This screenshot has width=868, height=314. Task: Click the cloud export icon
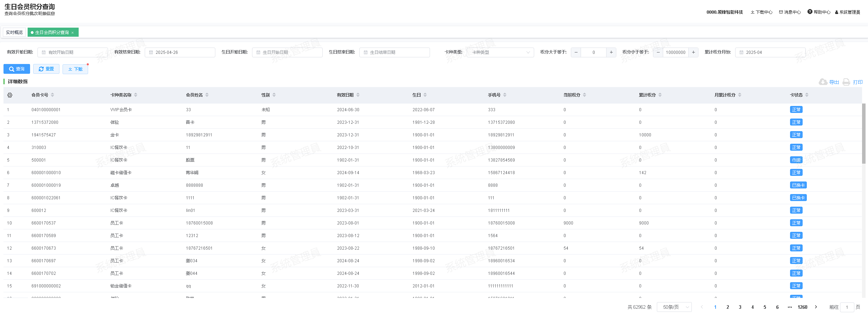[823, 82]
